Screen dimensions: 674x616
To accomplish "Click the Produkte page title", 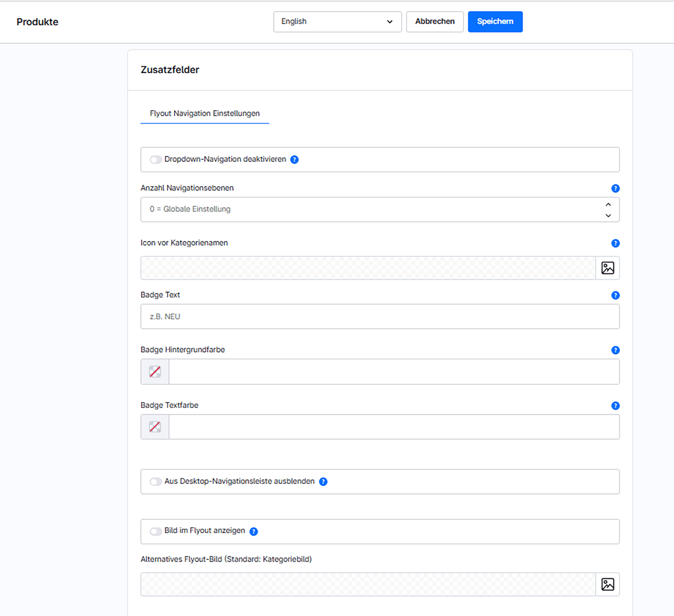I will [x=37, y=22].
